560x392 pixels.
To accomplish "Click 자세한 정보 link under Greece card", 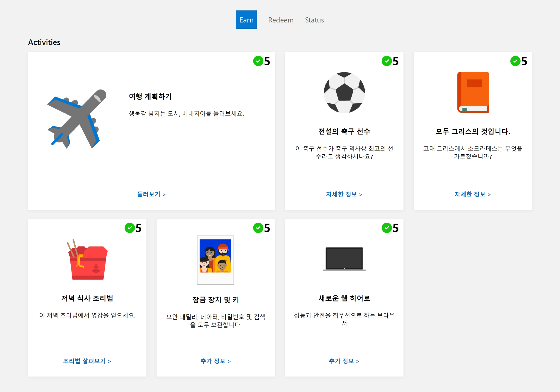I will tap(472, 194).
